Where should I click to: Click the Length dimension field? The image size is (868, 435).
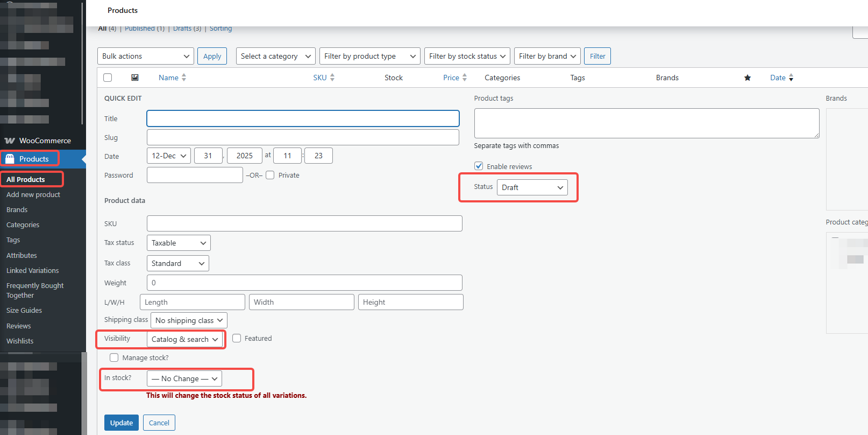point(193,302)
